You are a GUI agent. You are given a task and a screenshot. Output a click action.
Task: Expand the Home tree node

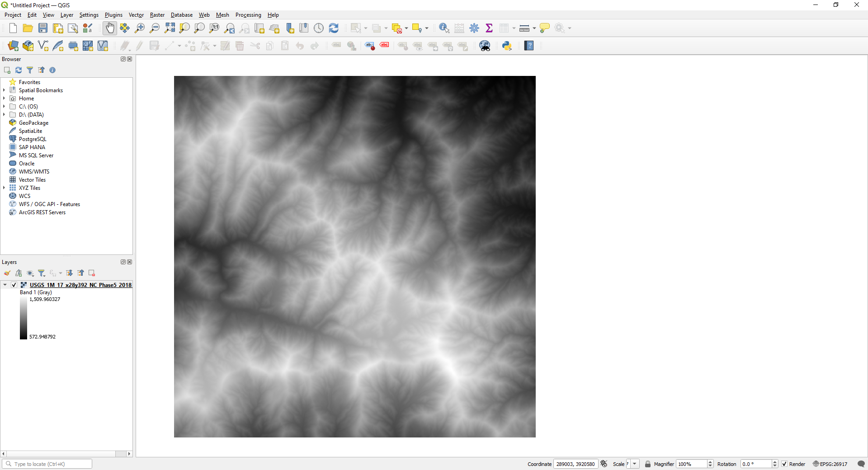click(x=4, y=98)
